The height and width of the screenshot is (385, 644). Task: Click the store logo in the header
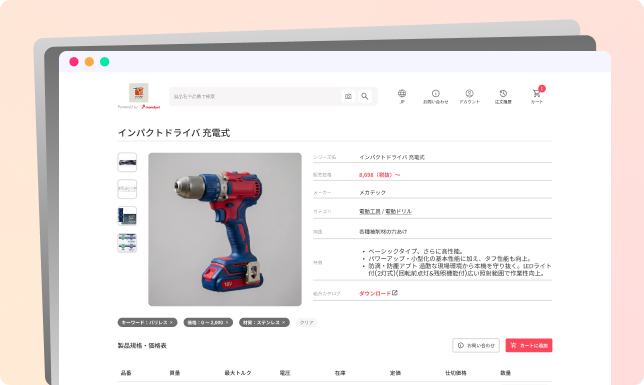point(139,93)
